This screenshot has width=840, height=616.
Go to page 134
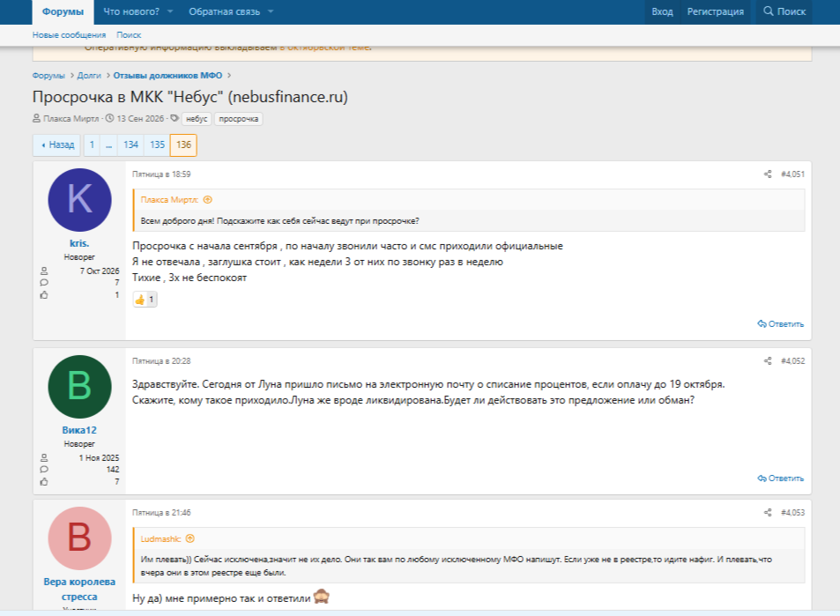coord(130,145)
